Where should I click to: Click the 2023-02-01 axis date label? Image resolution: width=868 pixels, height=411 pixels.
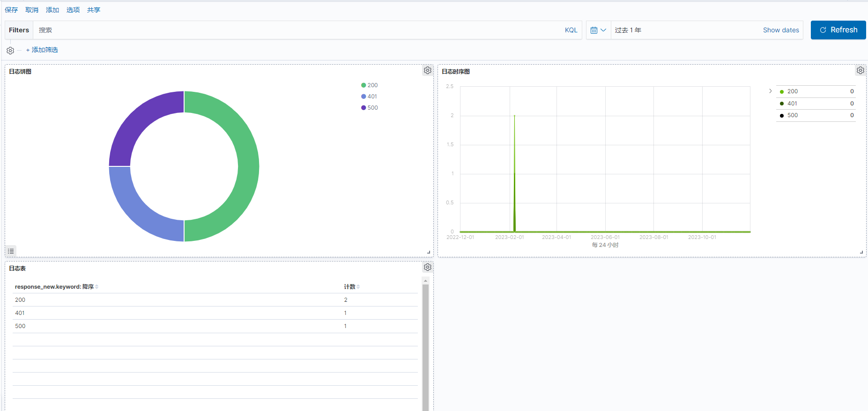[x=510, y=237]
